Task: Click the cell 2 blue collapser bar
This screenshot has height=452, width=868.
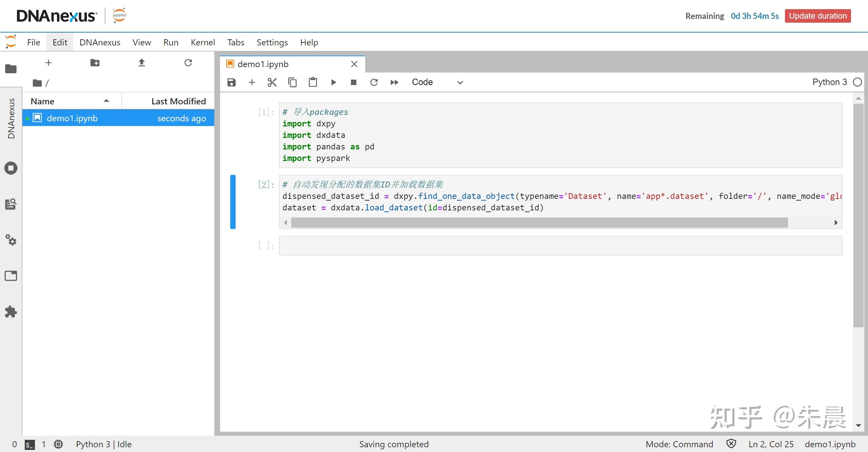Action: (233, 202)
